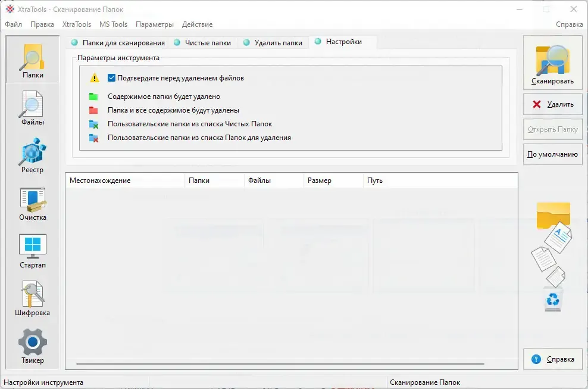Image resolution: width=588 pixels, height=389 pixels.
Task: Switch to Чистые папки tab
Action: pos(202,43)
